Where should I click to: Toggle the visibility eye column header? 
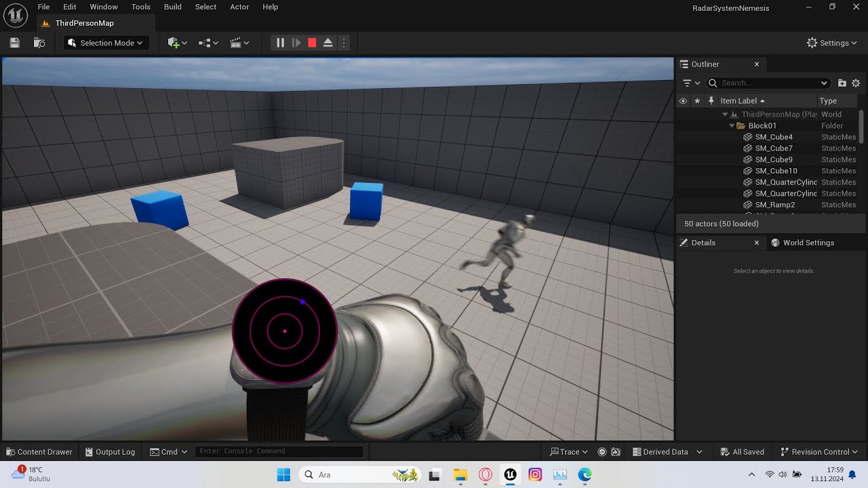pos(683,101)
